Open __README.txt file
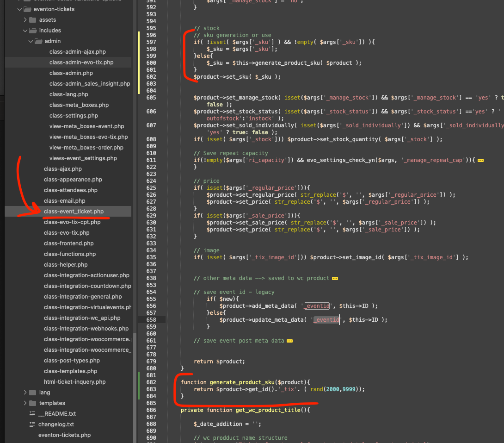Screen dimensions: 504x443 click(x=57, y=414)
